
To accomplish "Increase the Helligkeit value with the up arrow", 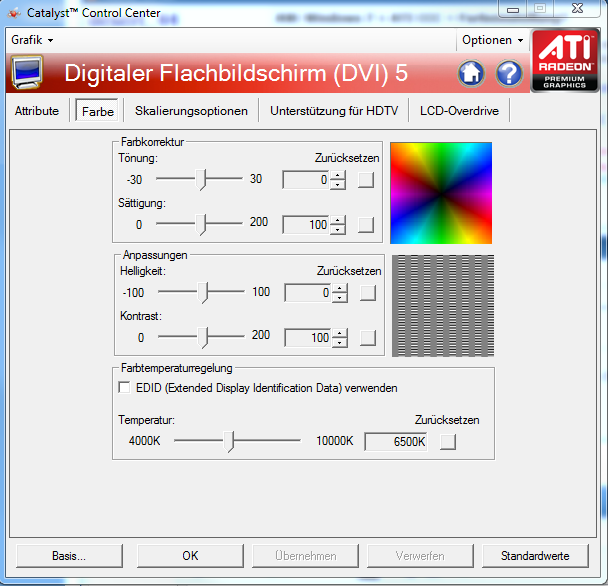I will 340,288.
